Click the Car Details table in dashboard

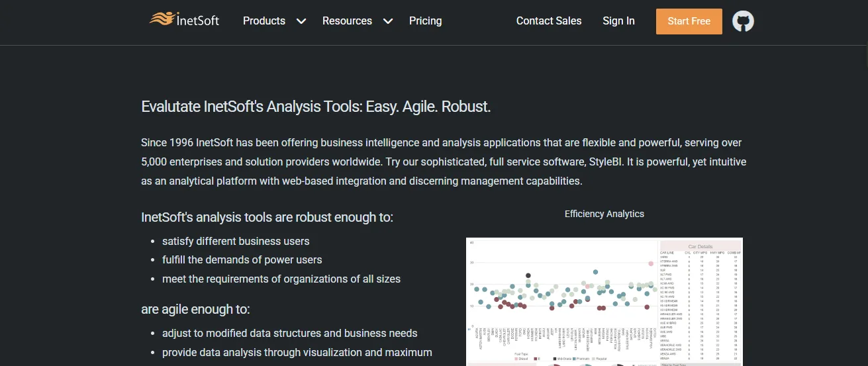tap(700, 300)
